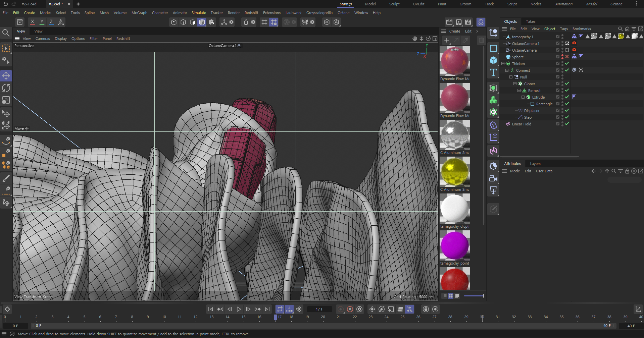Click the Cube primitive icon in the right palette
Screen dimensions: 644x338
493,60
